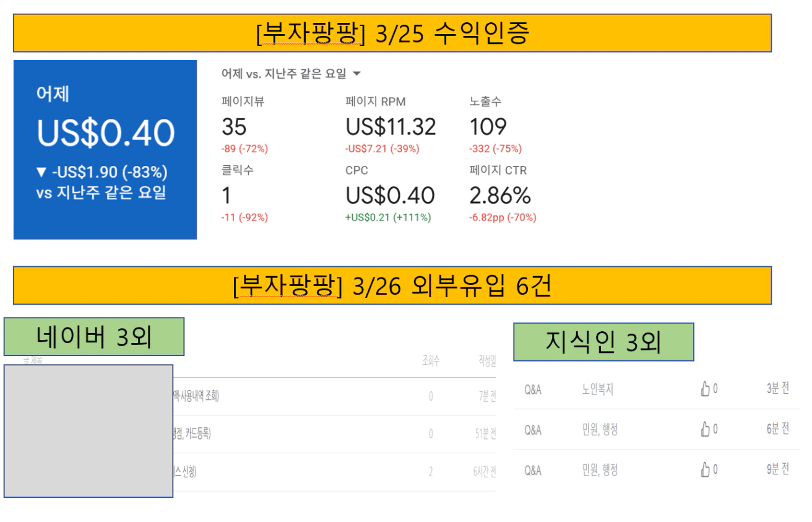This screenshot has height=522, width=812.
Task: Click the green 네이버 3외 label
Action: tap(94, 336)
